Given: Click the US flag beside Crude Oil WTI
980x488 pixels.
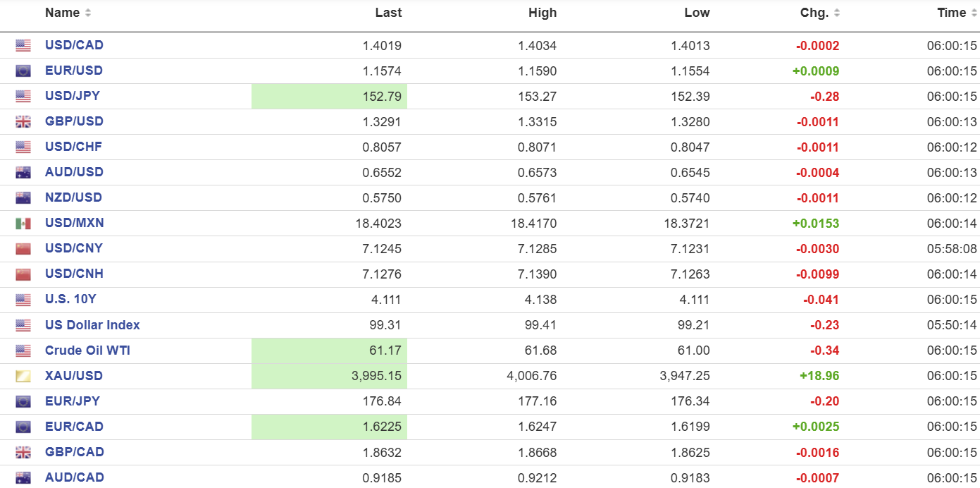Looking at the screenshot, I should point(23,350).
